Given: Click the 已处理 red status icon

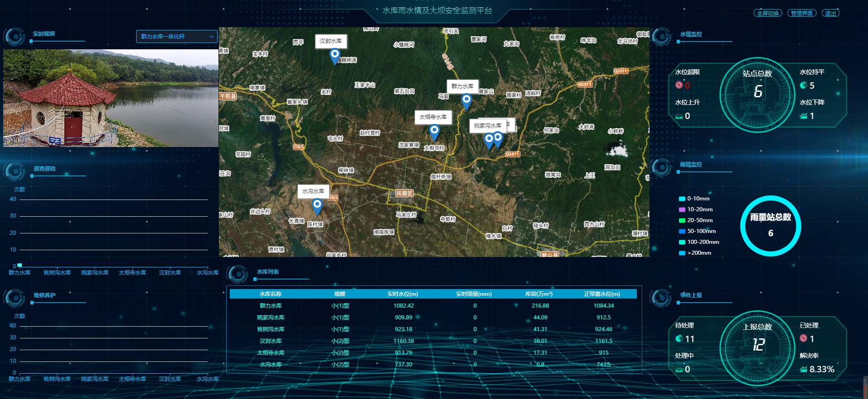Looking at the screenshot, I should pos(803,338).
